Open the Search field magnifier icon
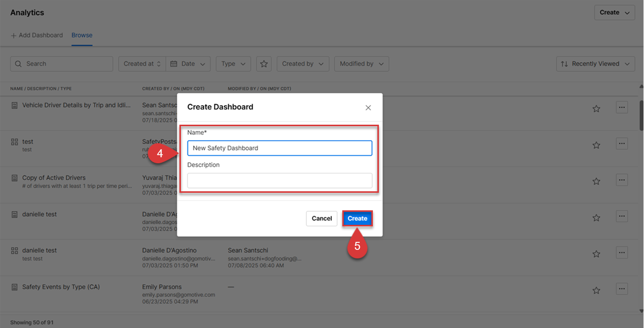 18,64
